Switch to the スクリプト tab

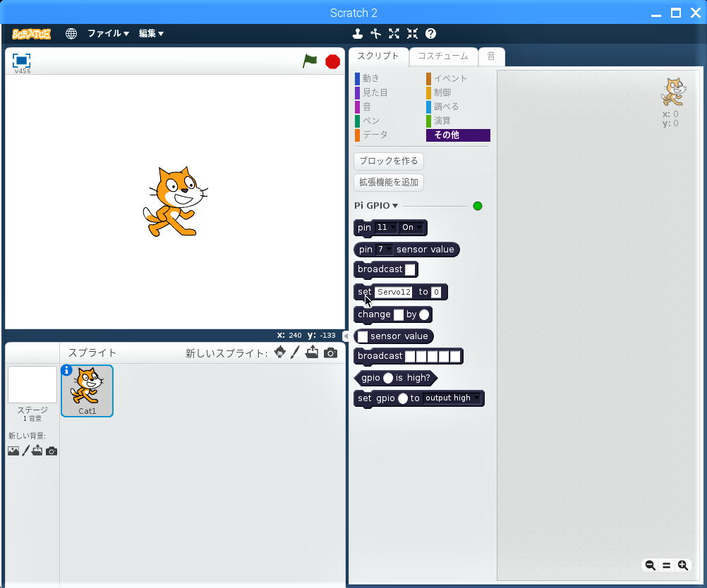(x=378, y=57)
